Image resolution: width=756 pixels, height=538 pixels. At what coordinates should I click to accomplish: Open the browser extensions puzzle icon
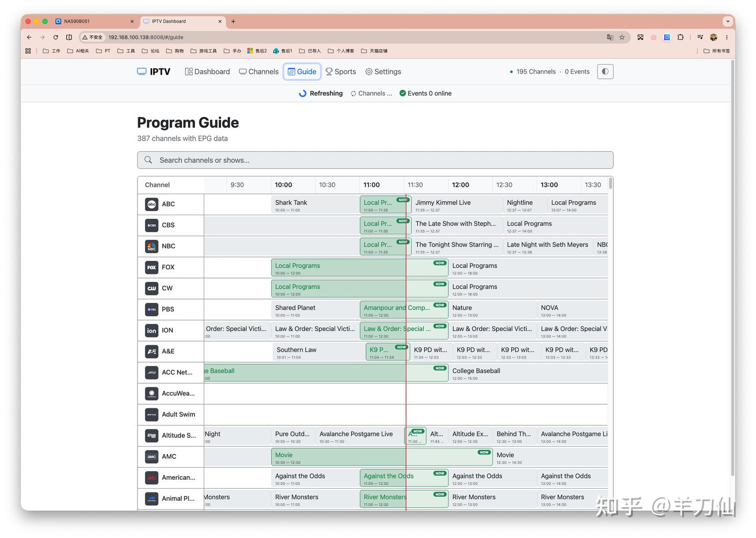tap(680, 37)
